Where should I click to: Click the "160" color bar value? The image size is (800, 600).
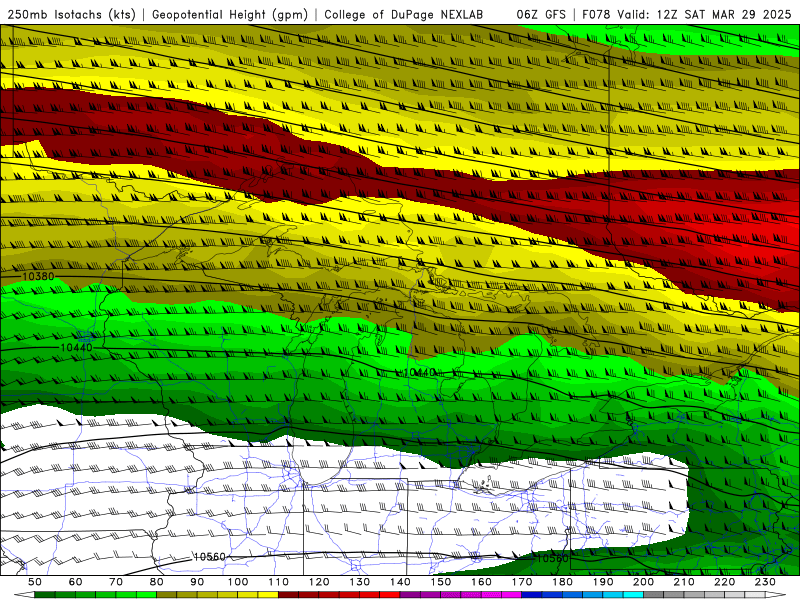[x=481, y=582]
